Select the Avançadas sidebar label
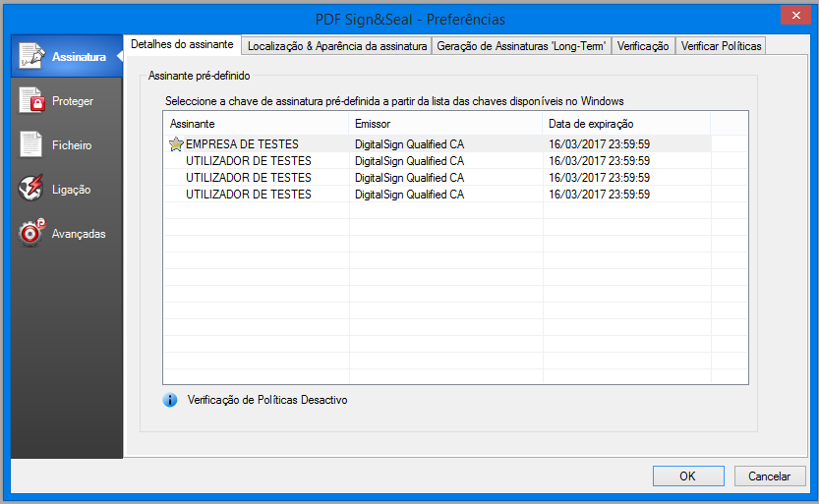Screen dimensions: 819x504 tap(79, 234)
